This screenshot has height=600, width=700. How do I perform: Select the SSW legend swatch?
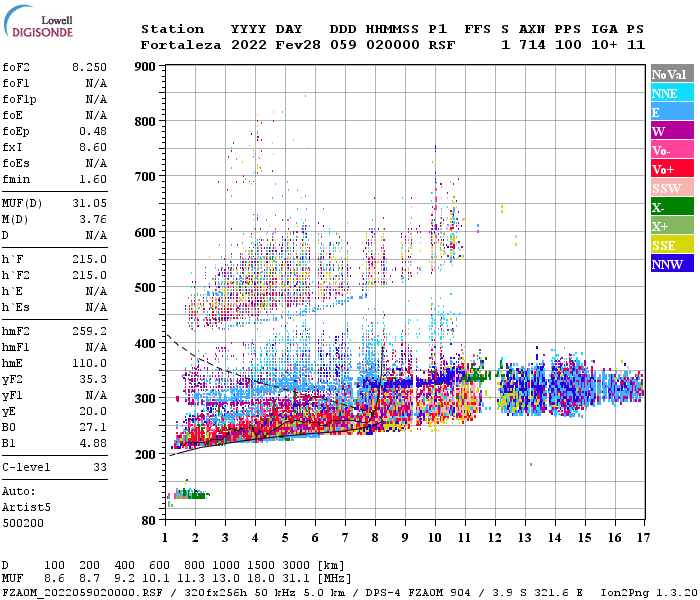[672, 188]
